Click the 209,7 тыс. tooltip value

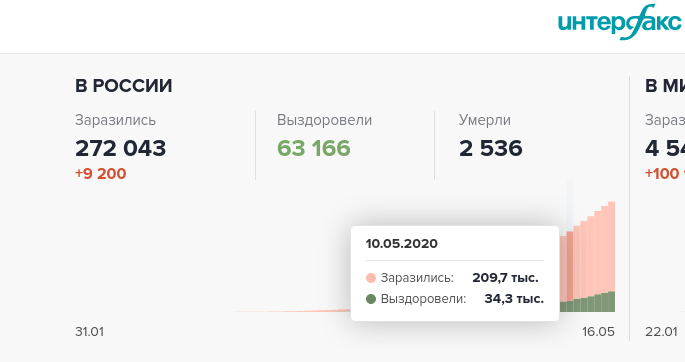tap(505, 278)
